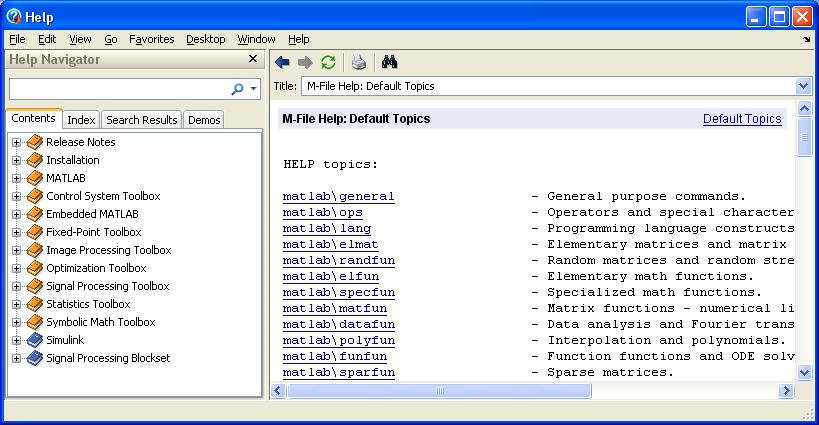The image size is (819, 425).
Task: Open the Desktop menu
Action: pyautogui.click(x=206, y=39)
